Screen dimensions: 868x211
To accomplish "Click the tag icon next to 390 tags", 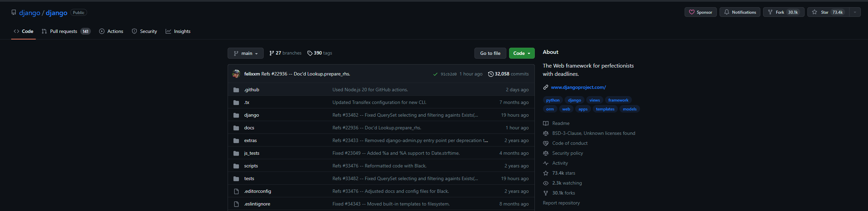I will pyautogui.click(x=310, y=53).
